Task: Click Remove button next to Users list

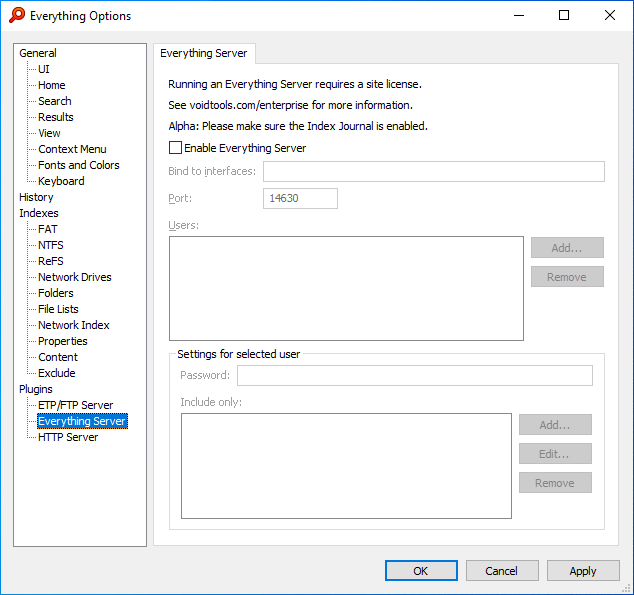Action: (567, 277)
